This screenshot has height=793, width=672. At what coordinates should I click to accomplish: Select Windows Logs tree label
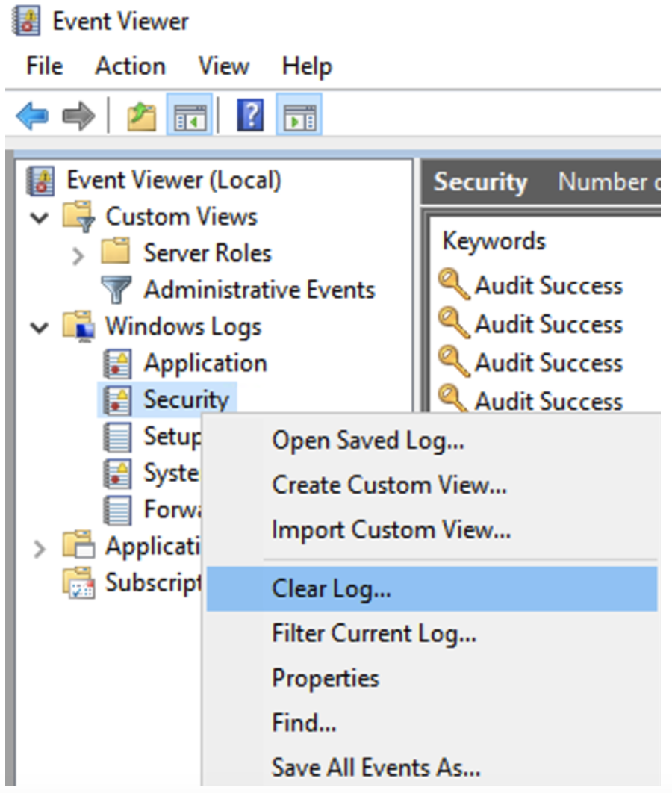click(184, 327)
